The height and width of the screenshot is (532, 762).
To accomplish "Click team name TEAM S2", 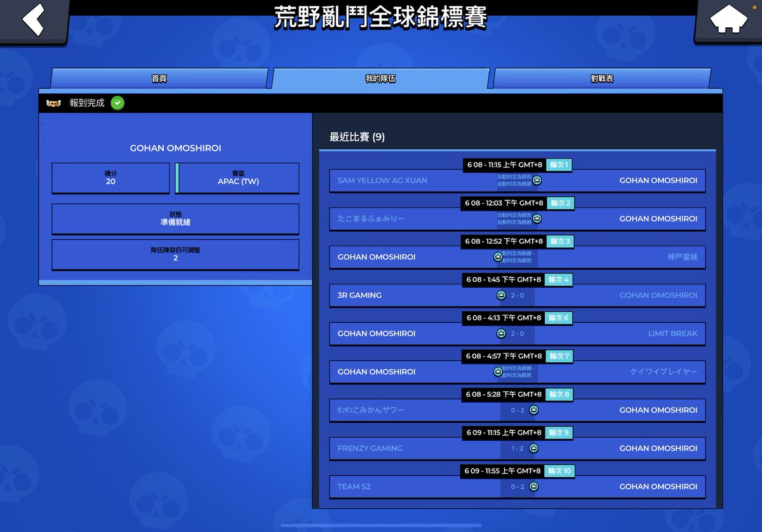I will (354, 486).
